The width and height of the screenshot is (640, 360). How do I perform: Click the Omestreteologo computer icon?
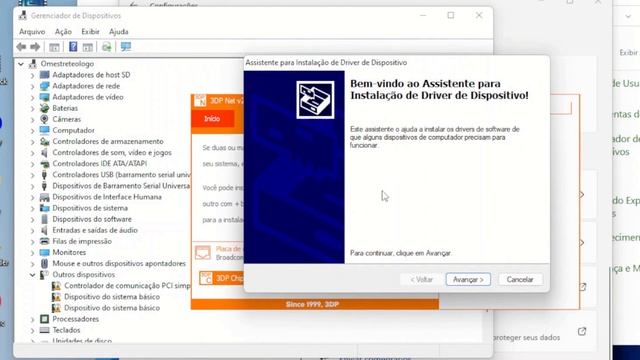click(x=33, y=64)
